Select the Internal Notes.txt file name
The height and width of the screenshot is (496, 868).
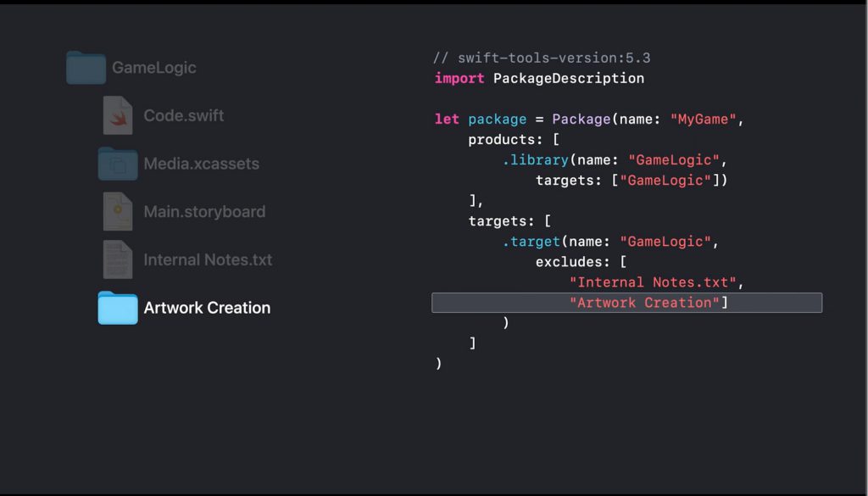[208, 259]
